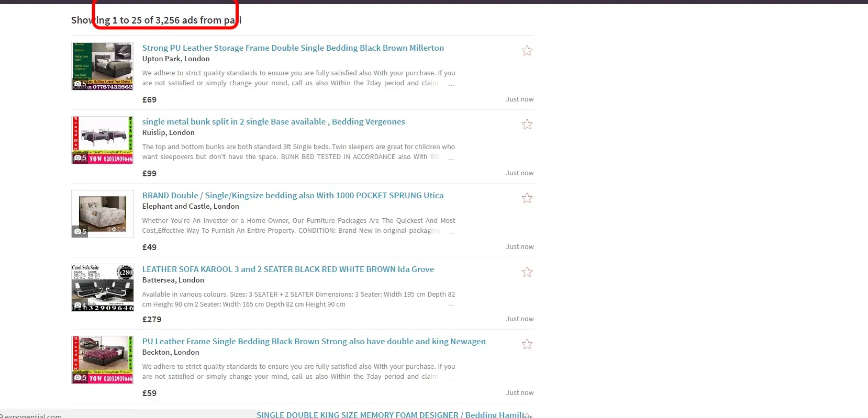Save the Leather Sofa Karool ad with star

click(527, 272)
